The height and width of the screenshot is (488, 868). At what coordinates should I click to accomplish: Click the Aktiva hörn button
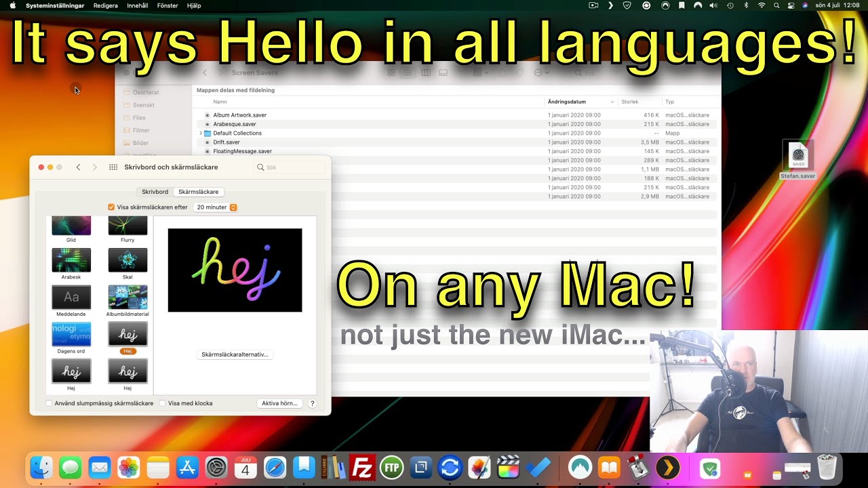[x=279, y=403]
